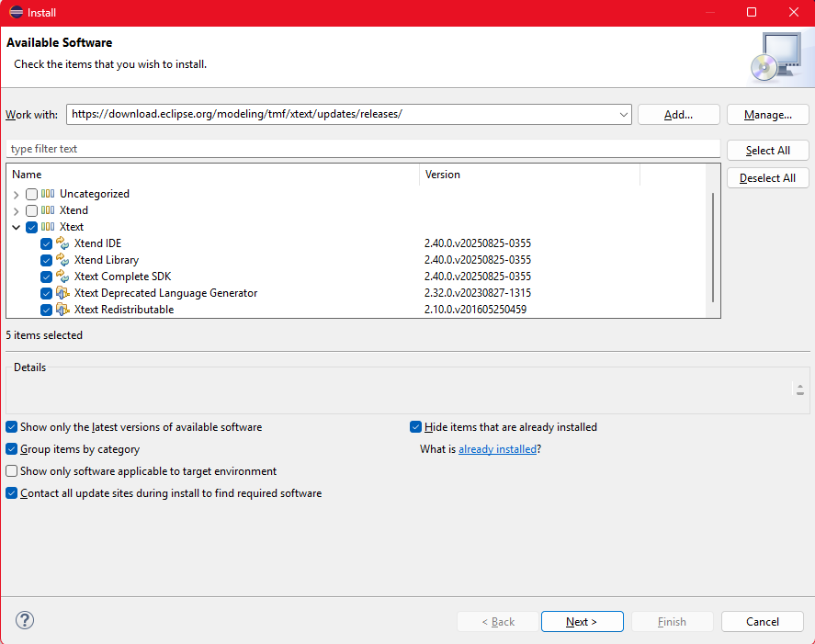Open the Work with URL dropdown

click(624, 115)
